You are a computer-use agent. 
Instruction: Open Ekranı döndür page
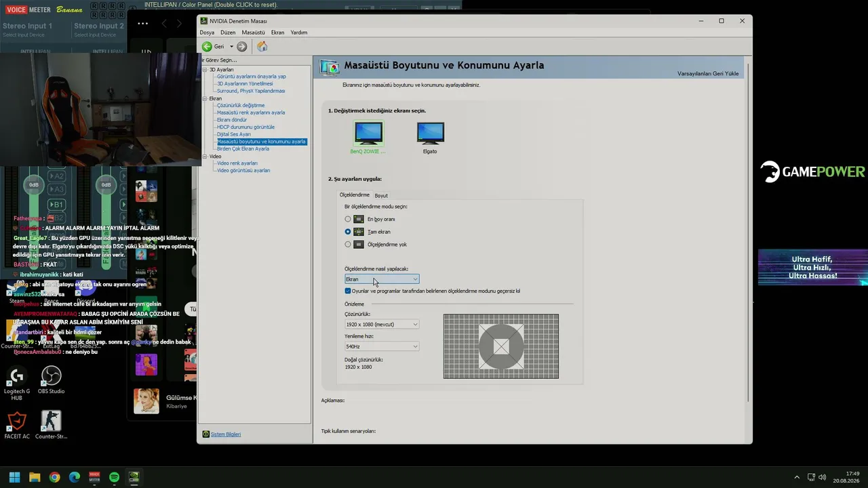pos(232,120)
